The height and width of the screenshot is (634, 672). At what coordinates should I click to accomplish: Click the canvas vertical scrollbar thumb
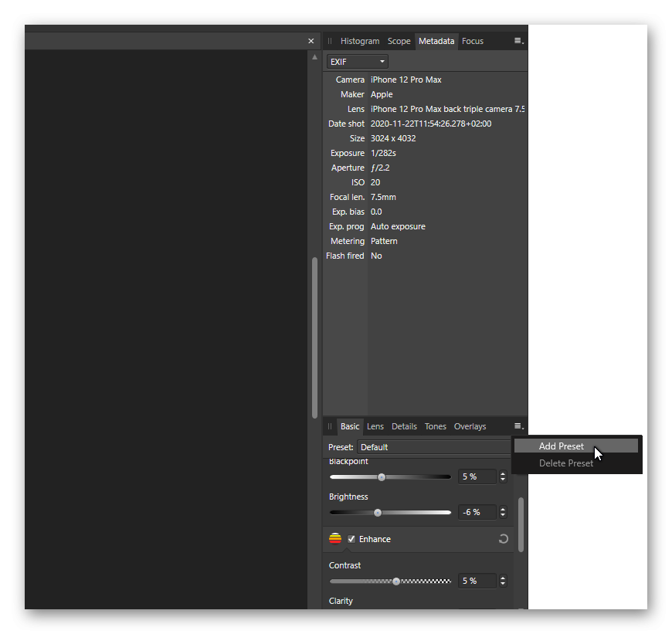(314, 337)
